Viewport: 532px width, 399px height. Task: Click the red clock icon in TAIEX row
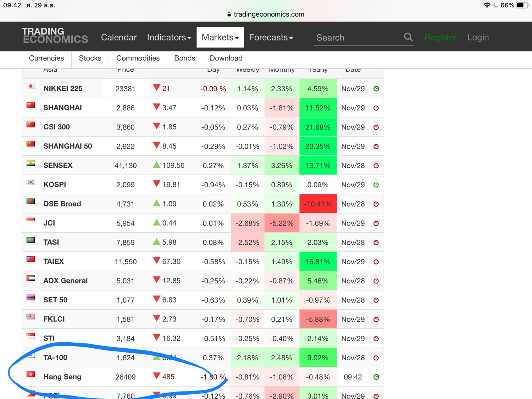coord(376,262)
